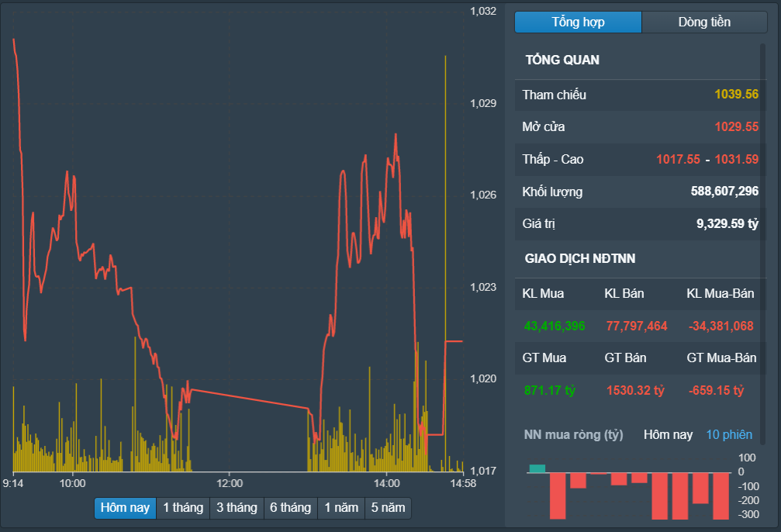Image resolution: width=781 pixels, height=532 pixels.
Task: Select Hôm nay in NN mua ròng
Action: pos(668,434)
